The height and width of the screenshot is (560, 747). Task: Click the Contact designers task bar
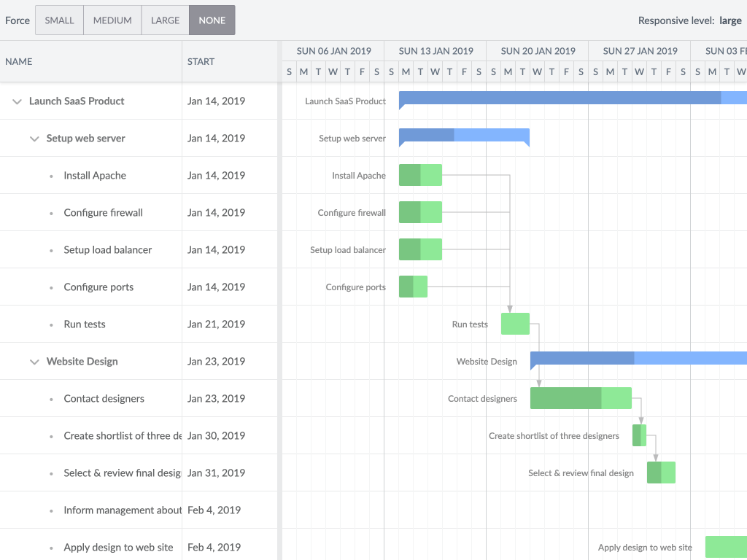581,397
